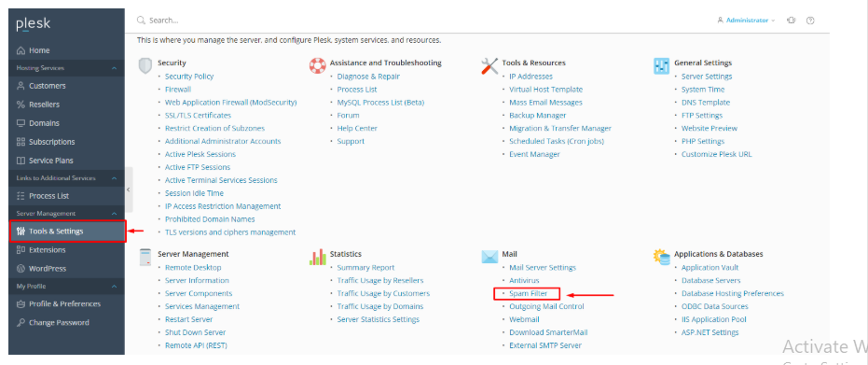Collapse the Server Management sidebar section
Image resolution: width=868 pixels, height=365 pixels.
114,213
